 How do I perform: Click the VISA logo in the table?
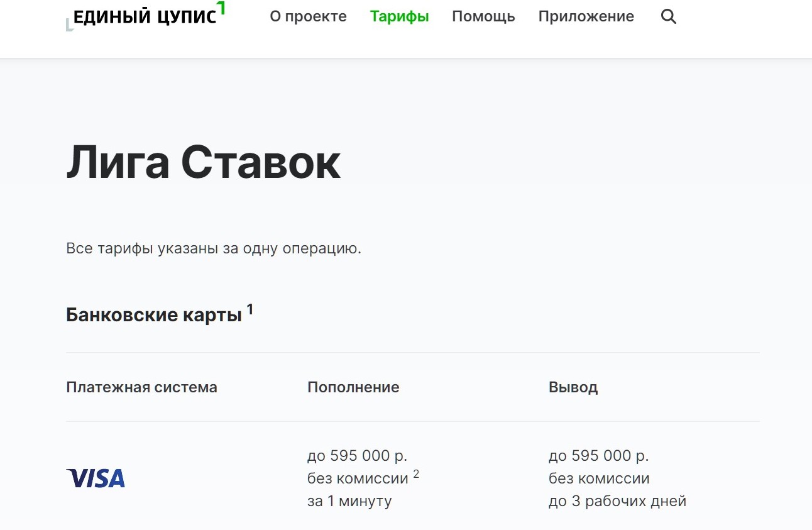click(96, 478)
